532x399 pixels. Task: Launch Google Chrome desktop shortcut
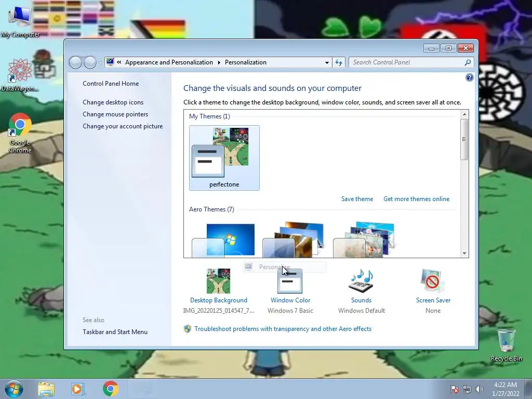[x=20, y=133]
